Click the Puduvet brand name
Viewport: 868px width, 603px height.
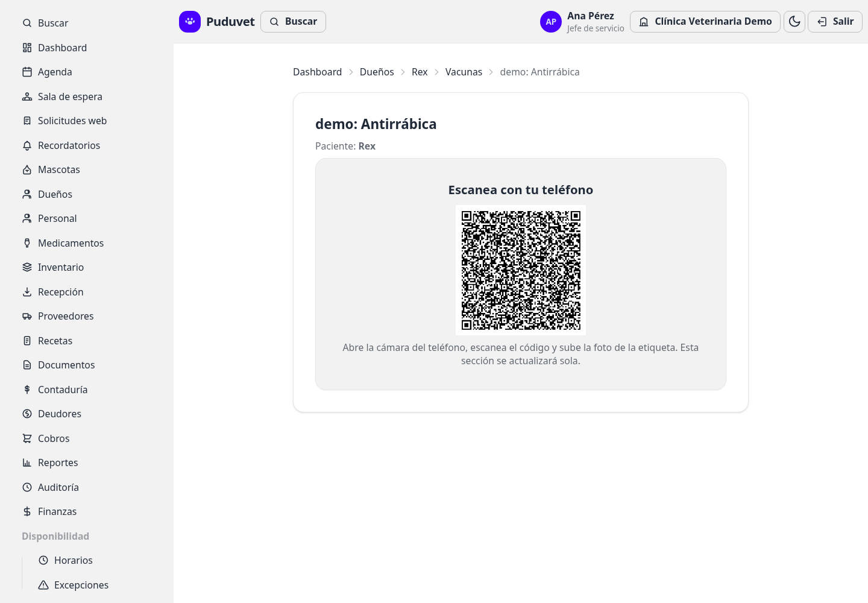point(230,22)
